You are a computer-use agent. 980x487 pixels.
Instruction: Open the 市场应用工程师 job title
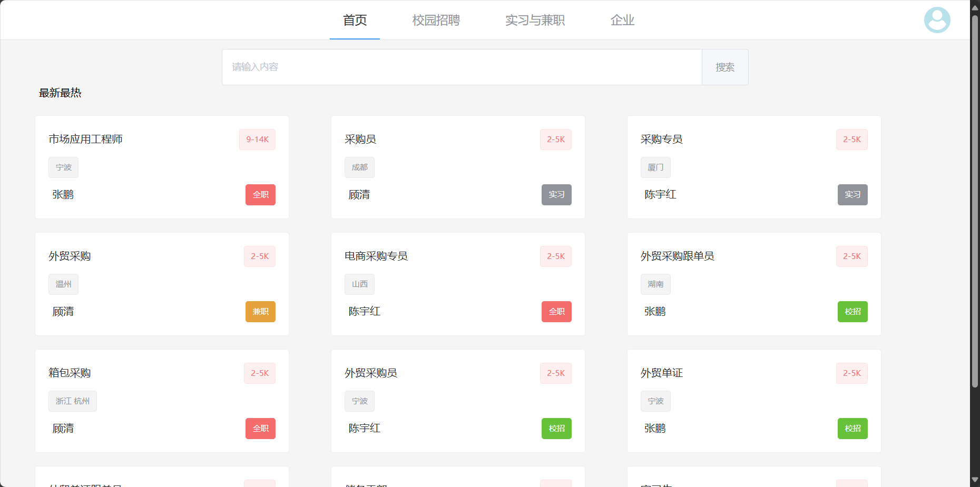tap(85, 139)
